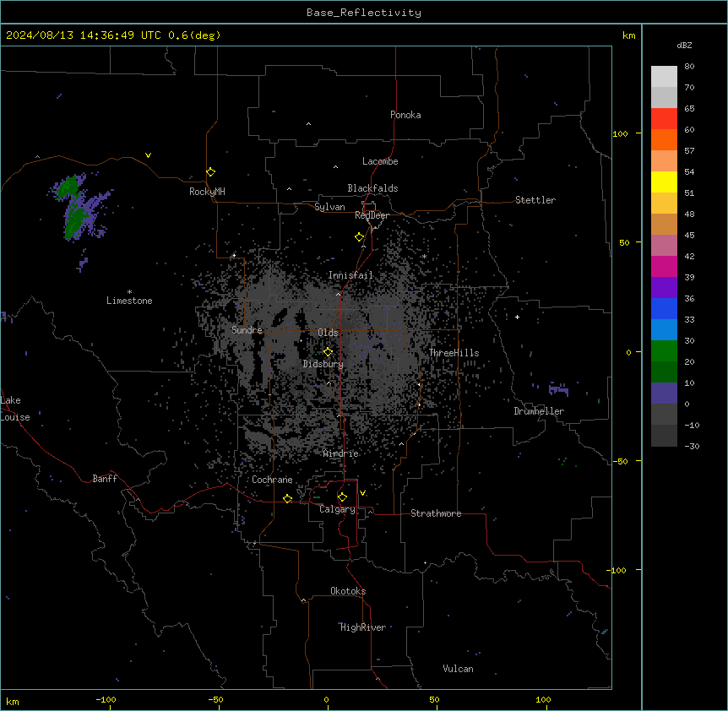Viewport: 728px width, 711px height.
Task: Click the yellow diamond marker above Calgary label
Action: point(342,497)
